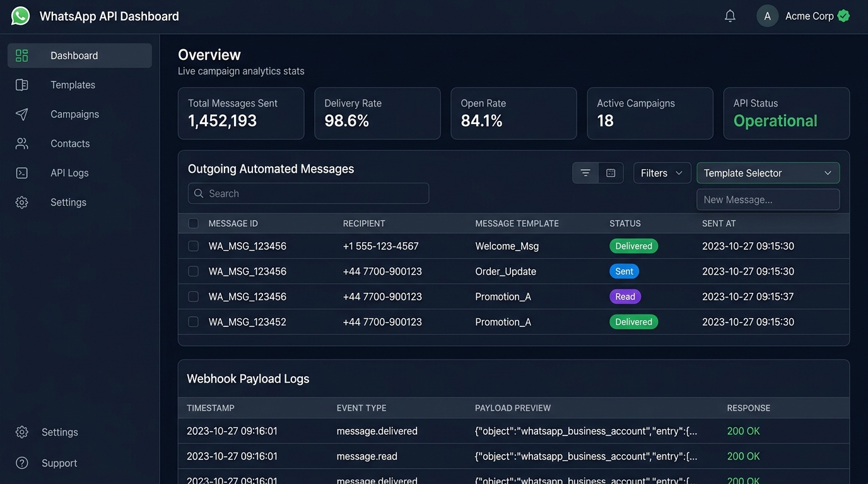Switch to calendar view icon
868x484 pixels.
(x=611, y=173)
